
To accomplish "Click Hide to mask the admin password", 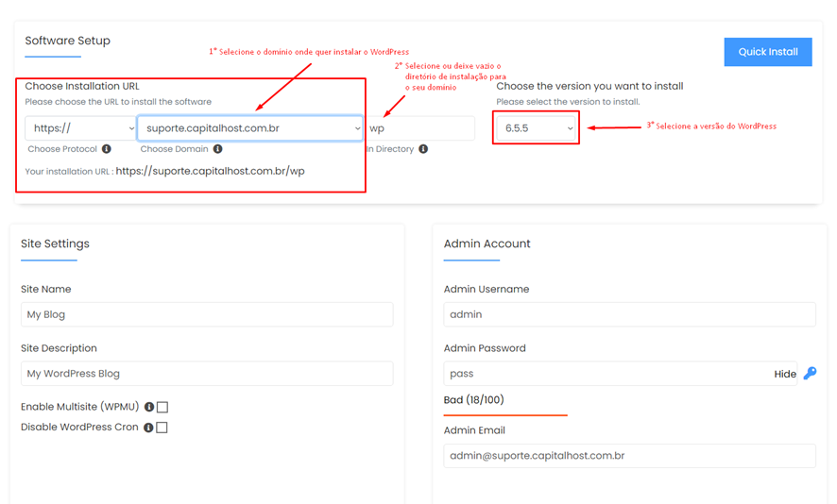I will click(x=785, y=374).
